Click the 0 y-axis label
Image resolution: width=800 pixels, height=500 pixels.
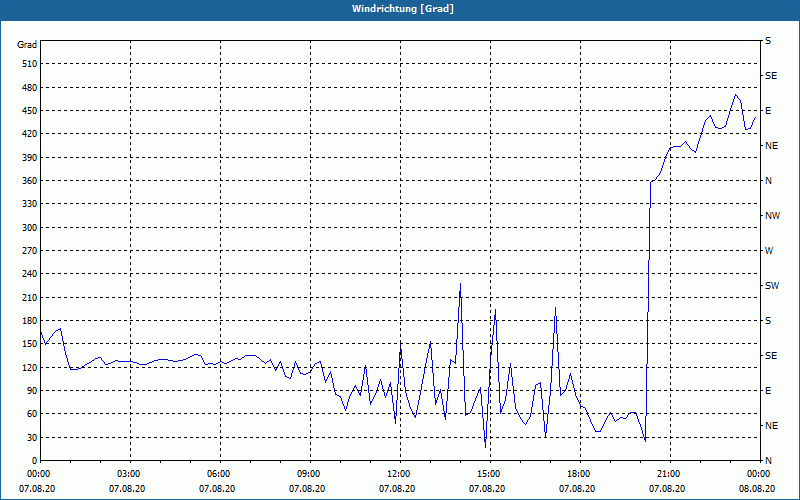[35, 460]
